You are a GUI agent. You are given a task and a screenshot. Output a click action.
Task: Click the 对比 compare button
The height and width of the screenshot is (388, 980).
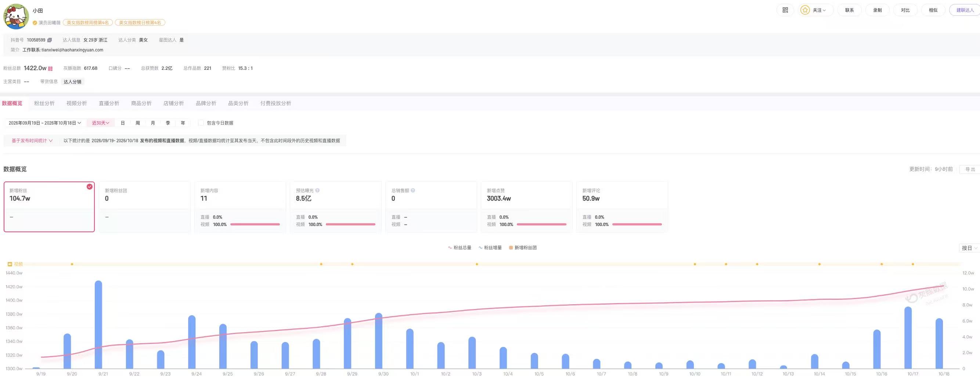pyautogui.click(x=905, y=10)
